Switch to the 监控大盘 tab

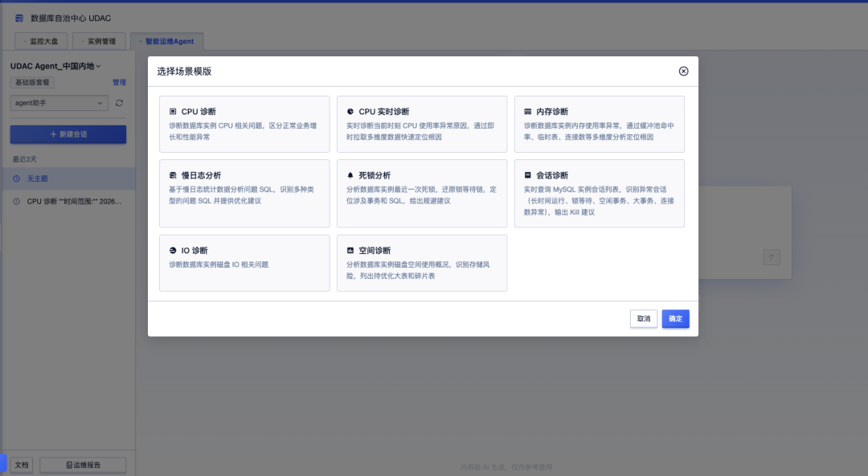(42, 41)
